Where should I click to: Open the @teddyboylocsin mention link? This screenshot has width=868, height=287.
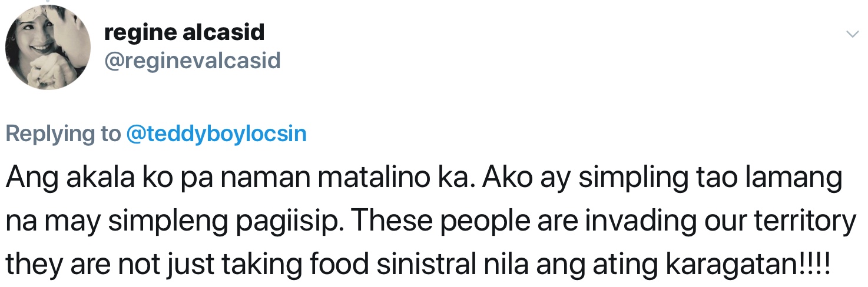(216, 134)
